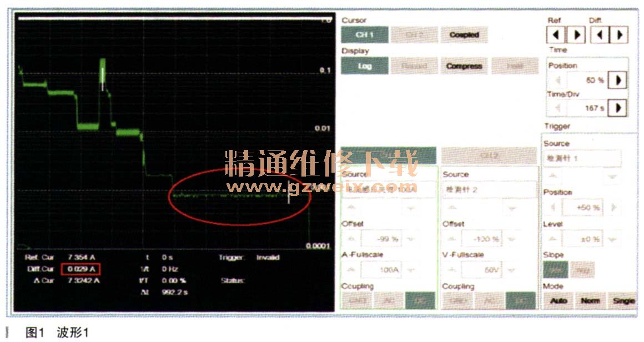644x342 pixels.
Task: Lower the Trigger Level
Action: (612, 239)
